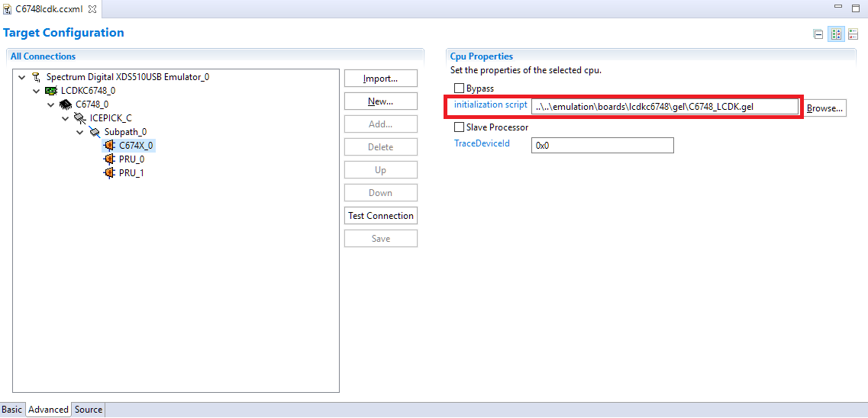Check the Slave Processor option

tap(459, 127)
